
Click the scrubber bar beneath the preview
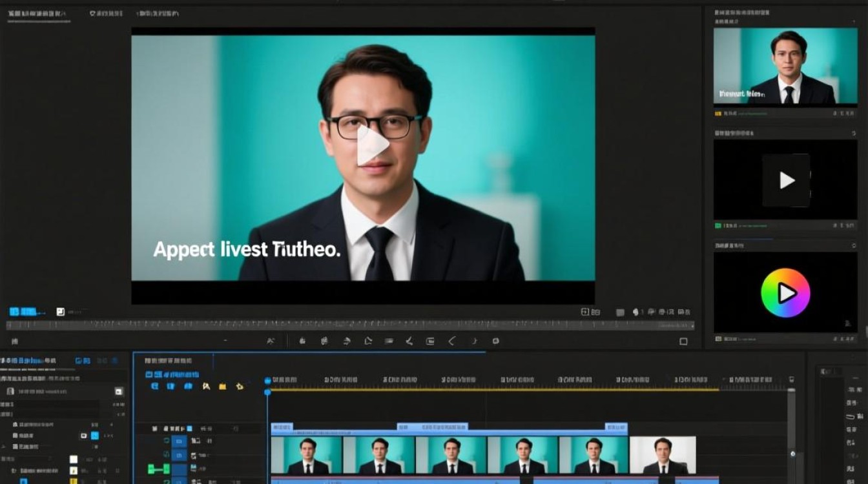point(350,326)
